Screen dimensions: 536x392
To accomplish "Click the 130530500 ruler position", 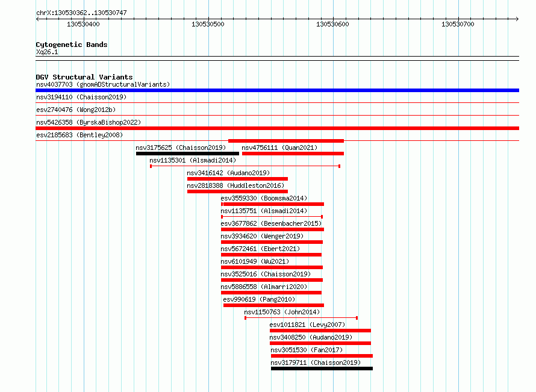I will point(208,24).
